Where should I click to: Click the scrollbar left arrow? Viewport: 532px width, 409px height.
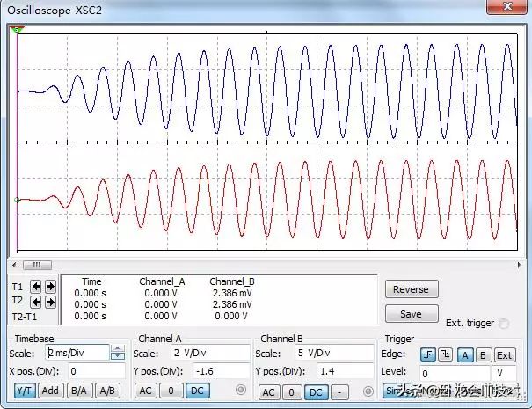14,265
